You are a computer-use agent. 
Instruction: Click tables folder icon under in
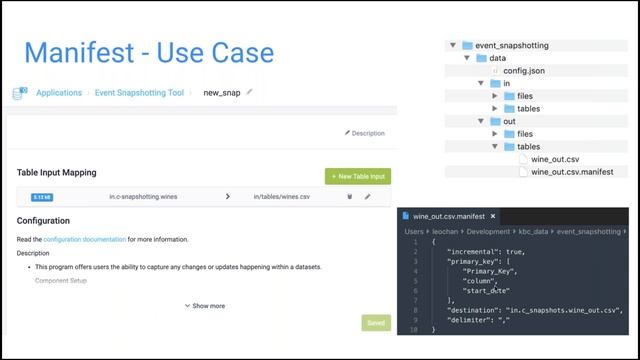click(509, 109)
